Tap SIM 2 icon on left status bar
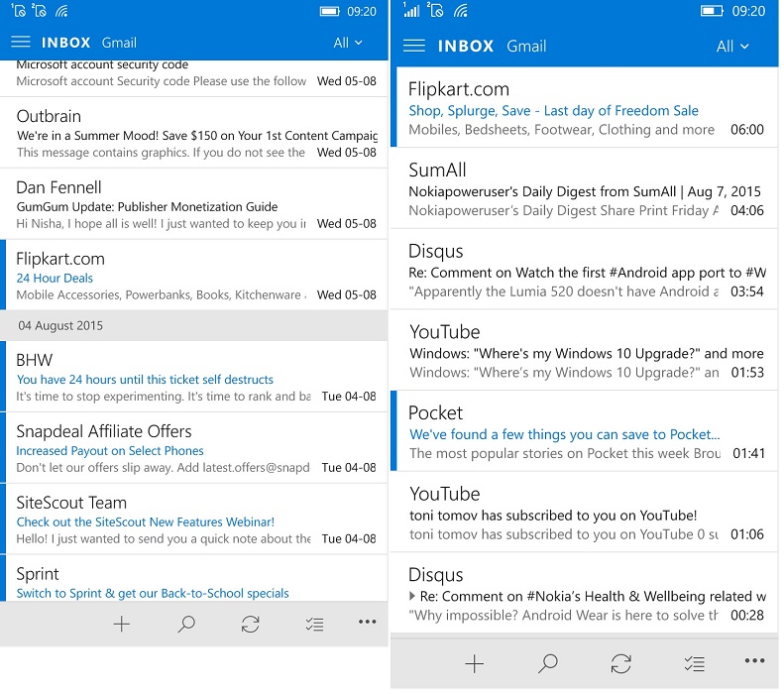The width and height of the screenshot is (784, 694). [39, 10]
